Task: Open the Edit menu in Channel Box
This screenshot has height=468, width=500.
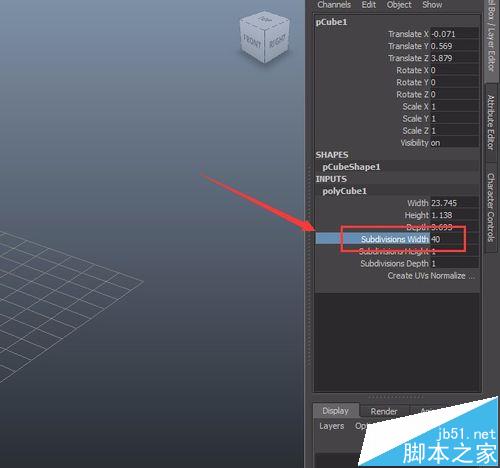Action: 369,5
